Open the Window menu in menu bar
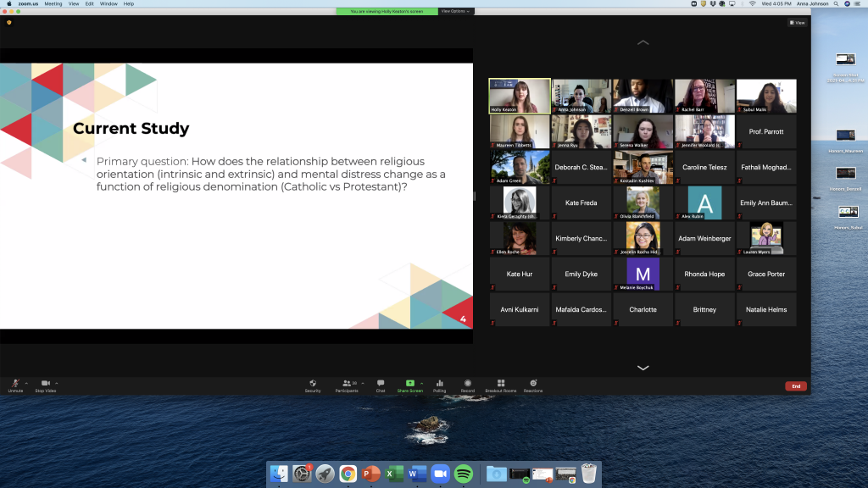 [108, 3]
